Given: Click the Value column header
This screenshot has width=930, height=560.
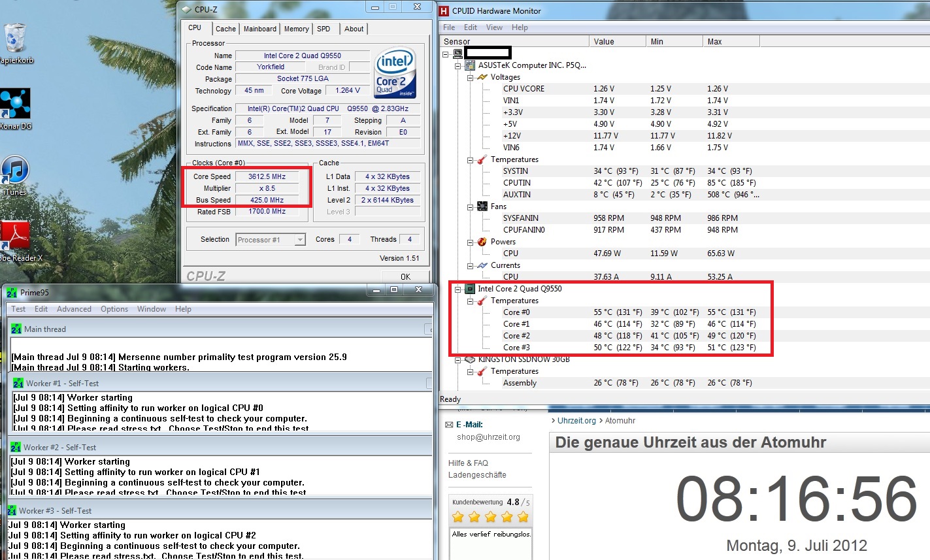Looking at the screenshot, I should pyautogui.click(x=617, y=41).
